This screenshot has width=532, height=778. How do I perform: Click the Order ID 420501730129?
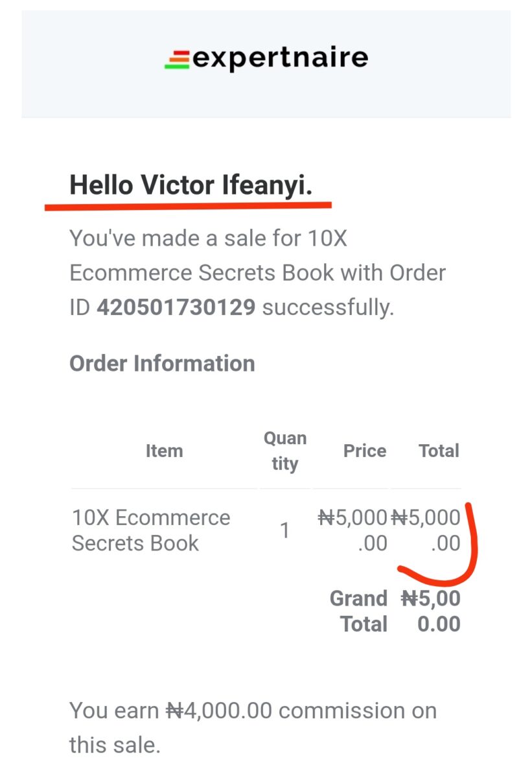(176, 307)
